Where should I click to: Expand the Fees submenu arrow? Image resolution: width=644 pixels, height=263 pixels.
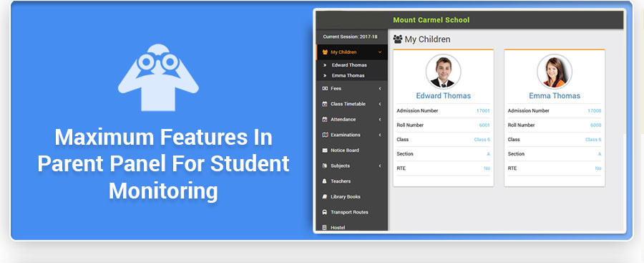pyautogui.click(x=380, y=88)
